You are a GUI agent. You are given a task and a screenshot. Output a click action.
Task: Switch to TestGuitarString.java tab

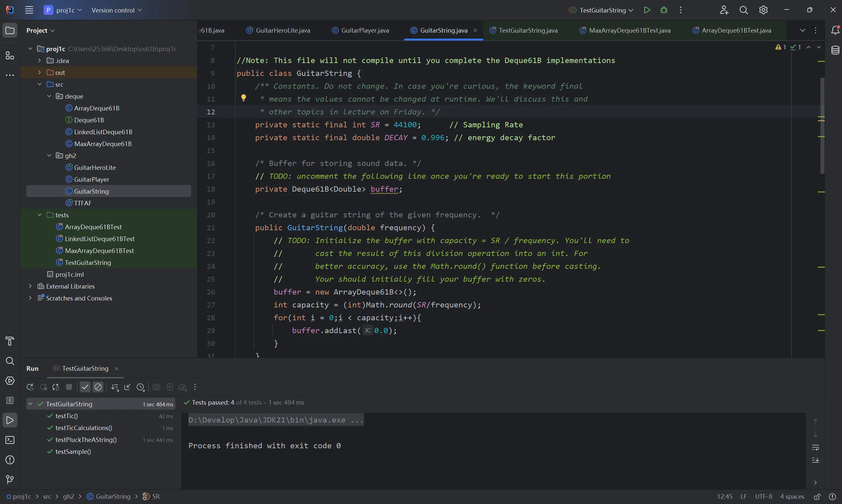pos(523,30)
